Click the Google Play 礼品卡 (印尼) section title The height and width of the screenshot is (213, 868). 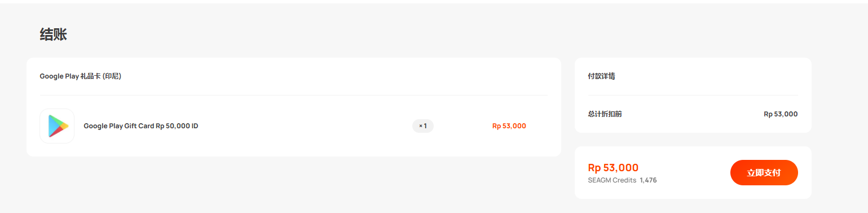pos(81,76)
